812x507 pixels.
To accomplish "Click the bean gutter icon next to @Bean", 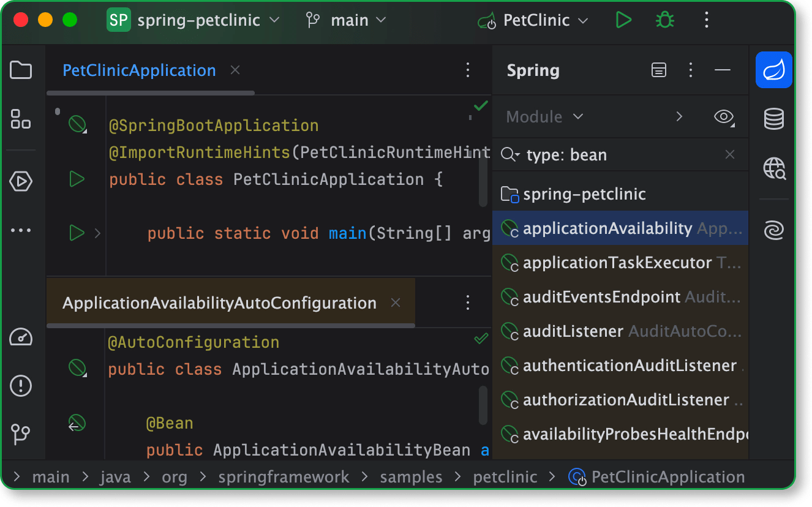I will click(x=77, y=423).
